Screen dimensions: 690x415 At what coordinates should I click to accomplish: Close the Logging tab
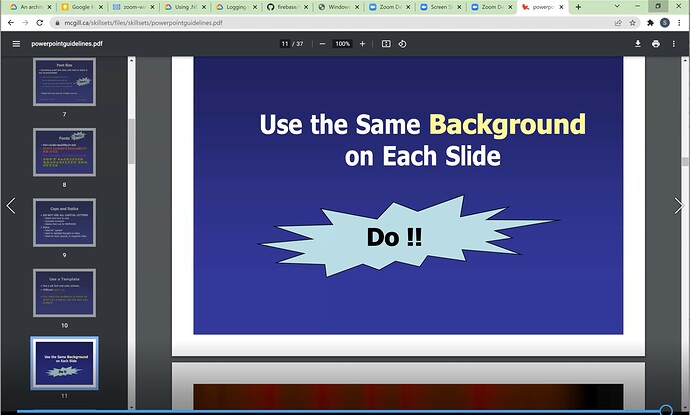tap(254, 7)
